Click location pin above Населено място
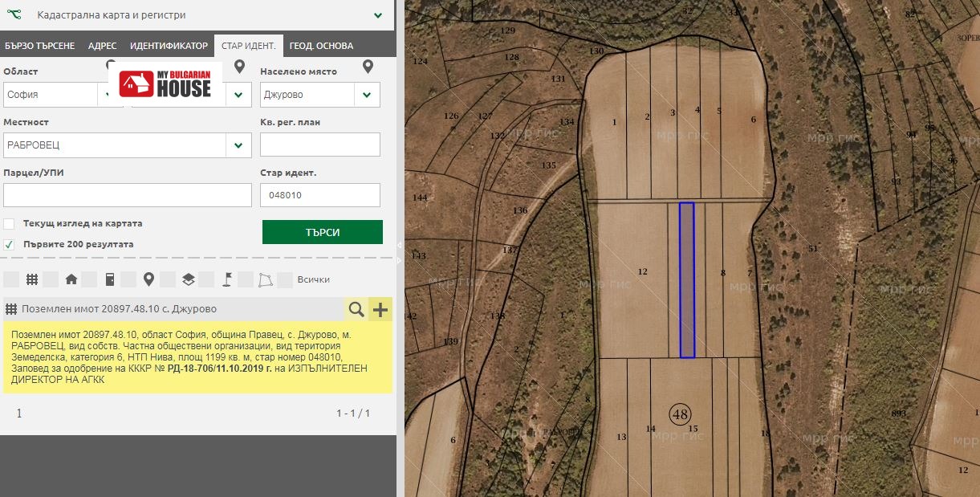Viewport: 980px width, 497px height. (368, 67)
